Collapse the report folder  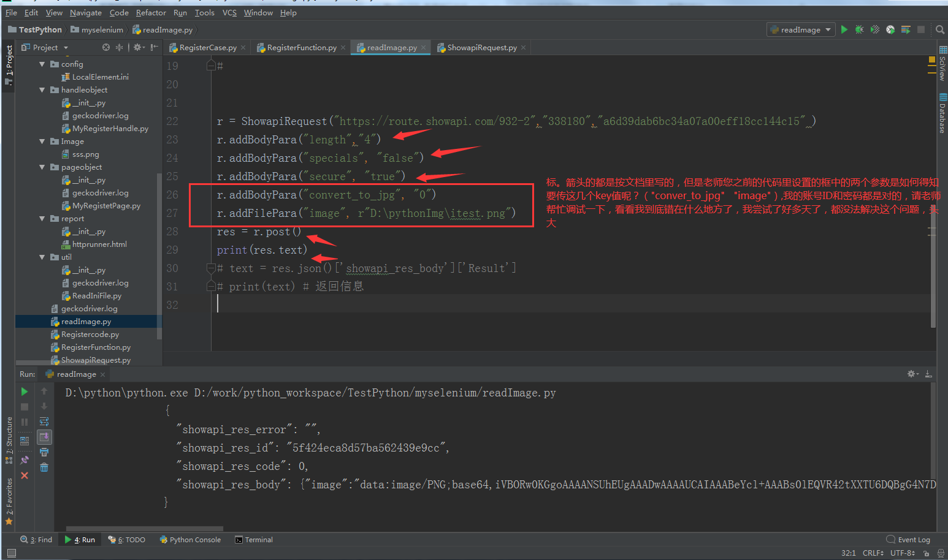pos(42,218)
